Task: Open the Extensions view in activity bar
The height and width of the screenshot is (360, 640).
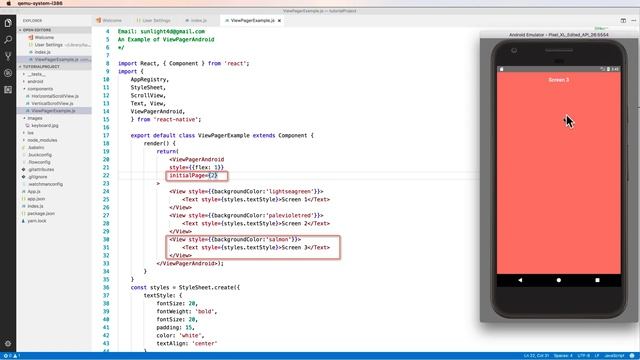Action: pos(8,89)
